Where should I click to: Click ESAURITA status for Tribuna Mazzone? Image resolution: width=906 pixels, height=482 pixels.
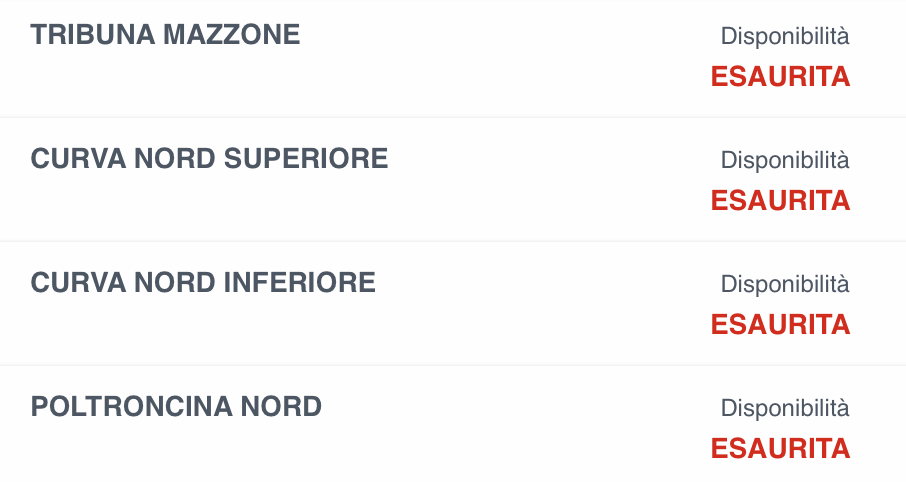[x=780, y=77]
